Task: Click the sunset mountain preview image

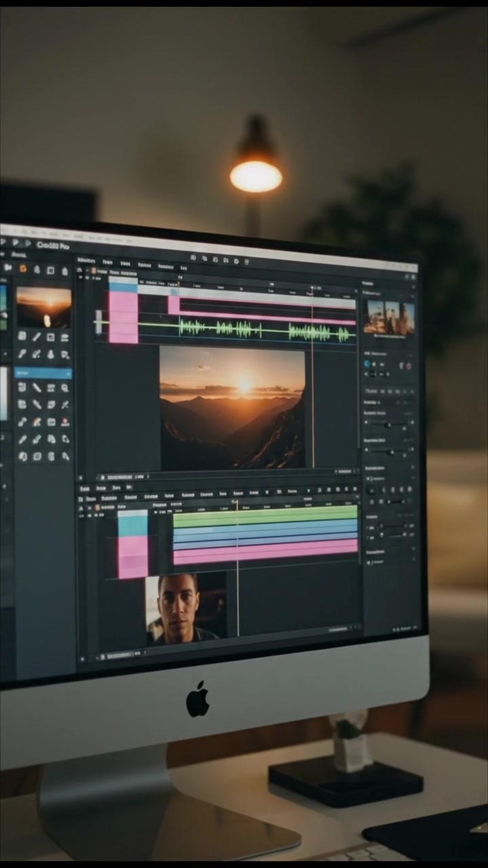Action: point(232,408)
